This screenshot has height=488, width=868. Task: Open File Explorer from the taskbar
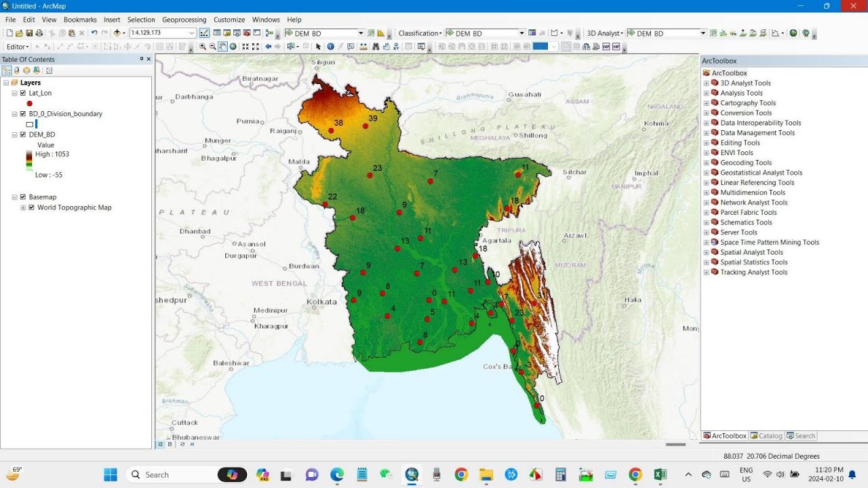pyautogui.click(x=486, y=474)
